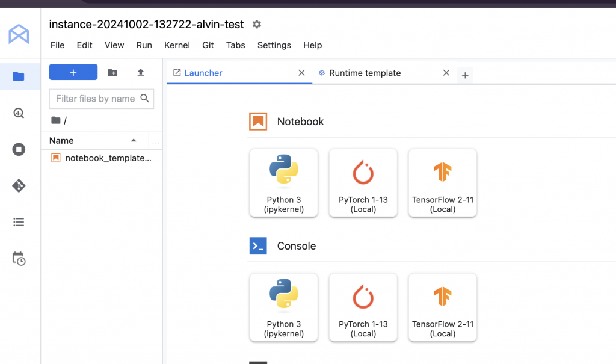The width and height of the screenshot is (616, 364).
Task: Click the instance name title text
Action: [x=146, y=25]
